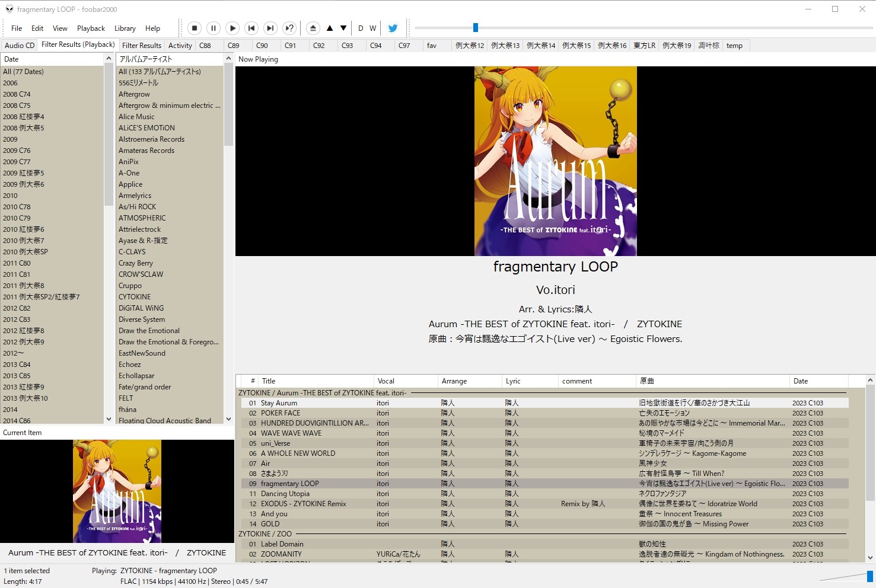
Task: Sort playlist by the Vocal column header
Action: [x=386, y=381]
